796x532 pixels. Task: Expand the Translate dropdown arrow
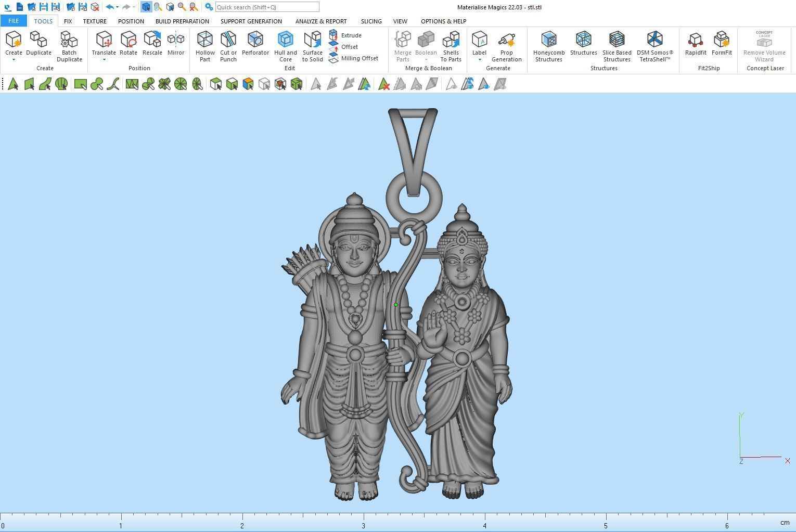(104, 60)
